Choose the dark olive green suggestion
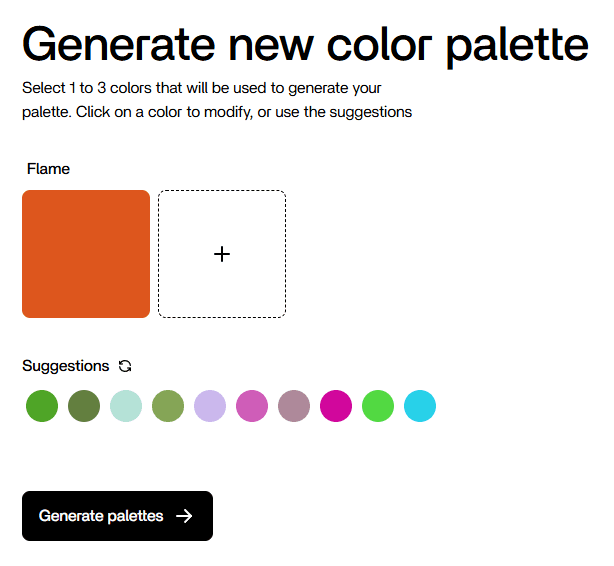 (x=84, y=406)
